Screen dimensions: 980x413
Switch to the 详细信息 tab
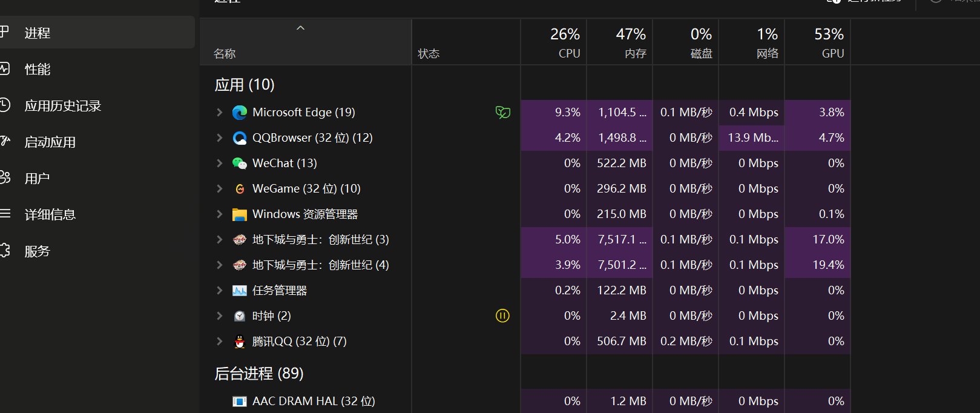(x=97, y=214)
